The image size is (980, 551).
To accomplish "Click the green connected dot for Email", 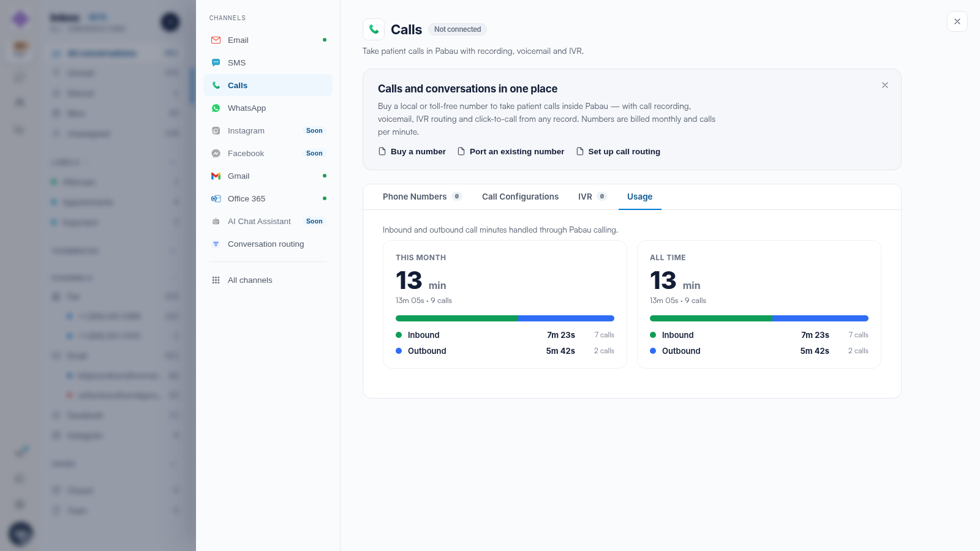I will 325,40.
